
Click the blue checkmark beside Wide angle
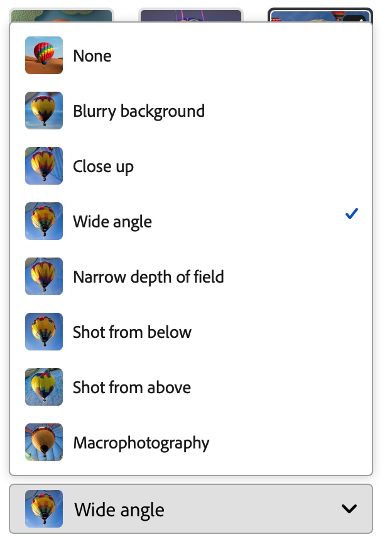click(x=352, y=214)
